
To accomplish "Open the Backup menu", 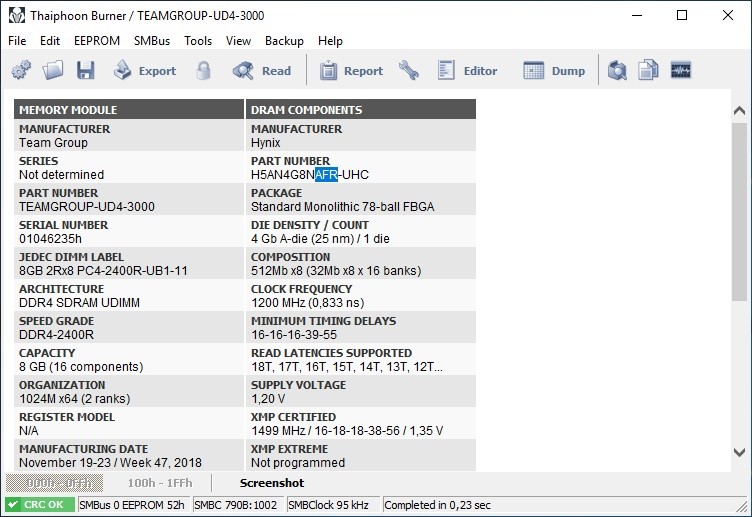I will [284, 41].
